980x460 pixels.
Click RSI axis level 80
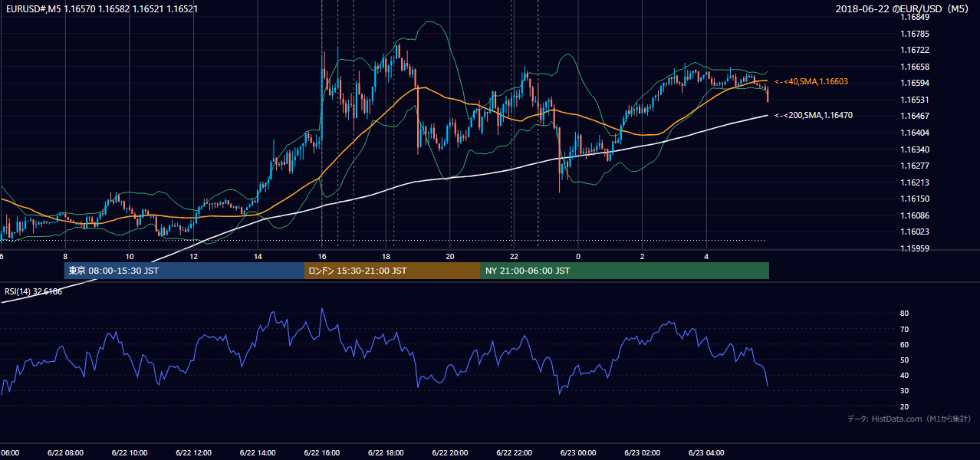[x=905, y=314]
